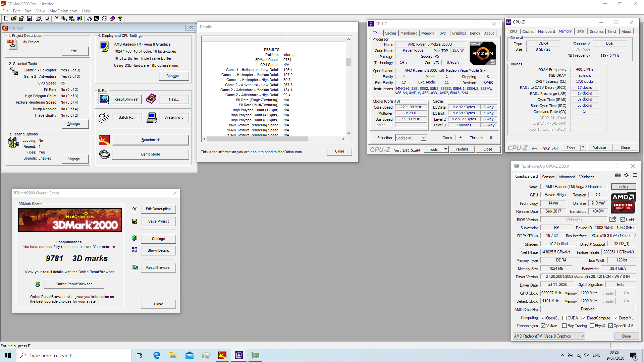Click the Batch Run stacked papers icon
This screenshot has width=644, height=362.
[104, 118]
